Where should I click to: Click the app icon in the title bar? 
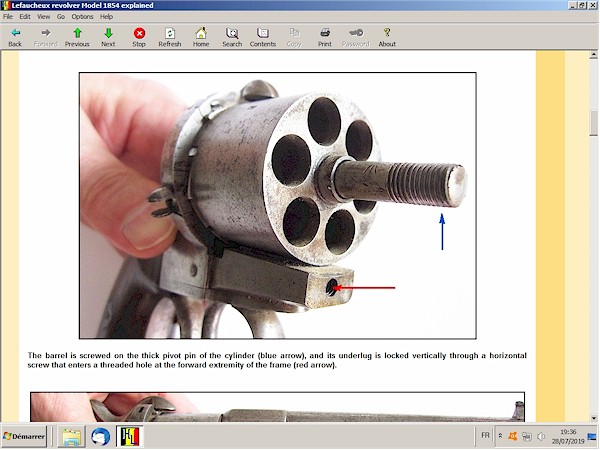tap(6, 5)
